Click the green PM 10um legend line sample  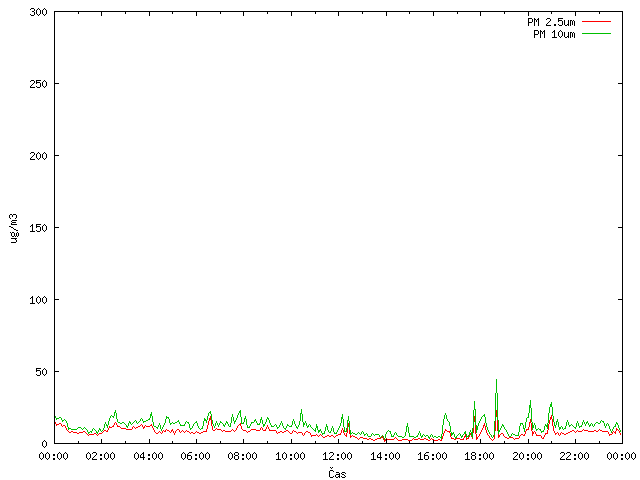[596, 34]
